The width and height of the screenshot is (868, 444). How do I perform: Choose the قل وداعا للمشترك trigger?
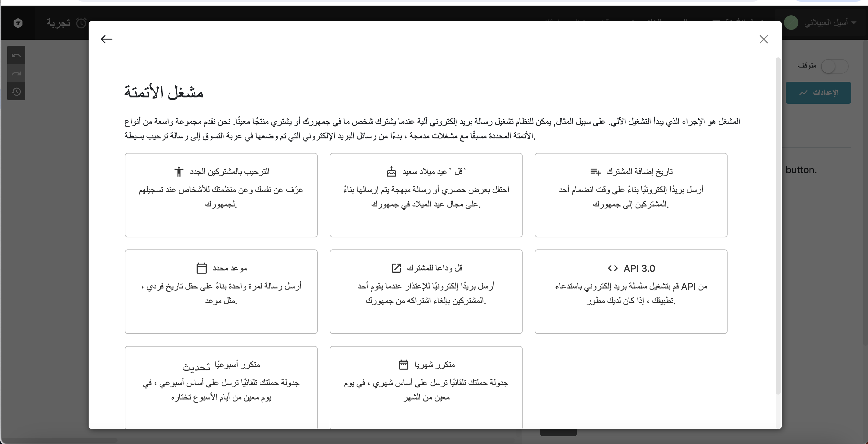click(426, 291)
